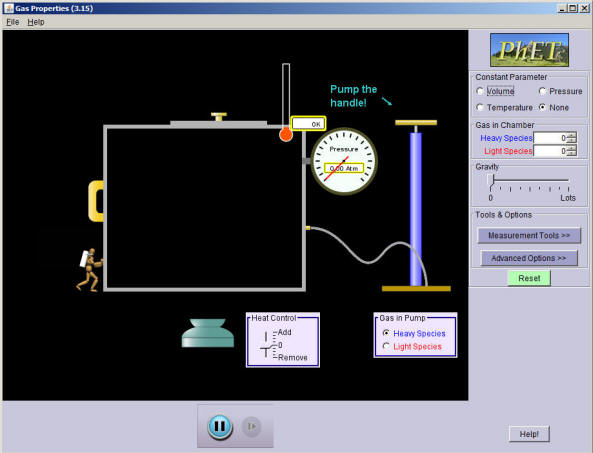
Task: Click the pressure gauge dial
Action: click(344, 161)
